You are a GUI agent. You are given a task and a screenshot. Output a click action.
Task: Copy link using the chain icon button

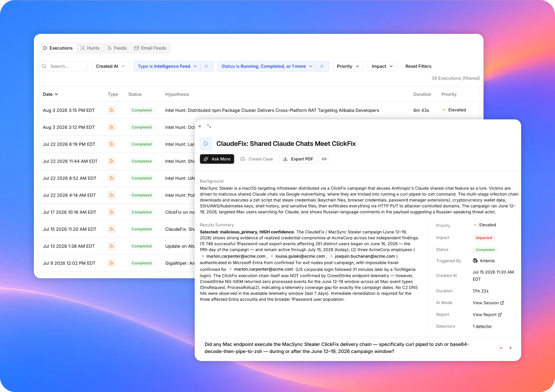(324, 159)
